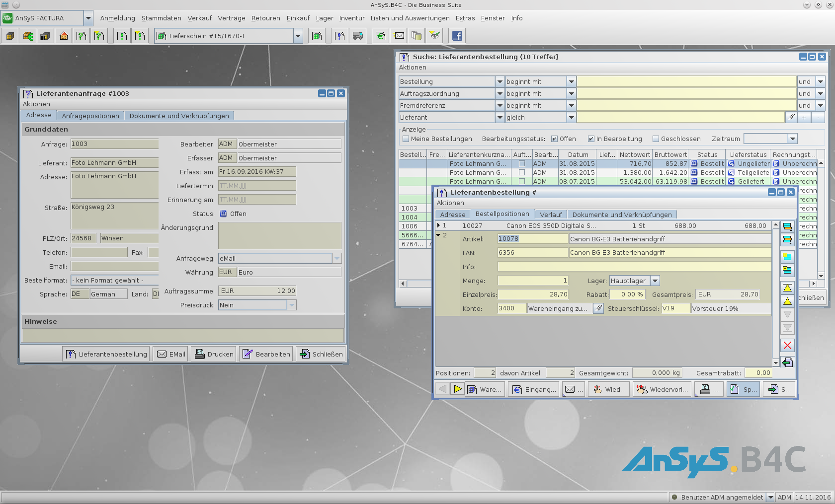835x504 pixels.
Task: Open the Stammdaten menu
Action: click(161, 18)
